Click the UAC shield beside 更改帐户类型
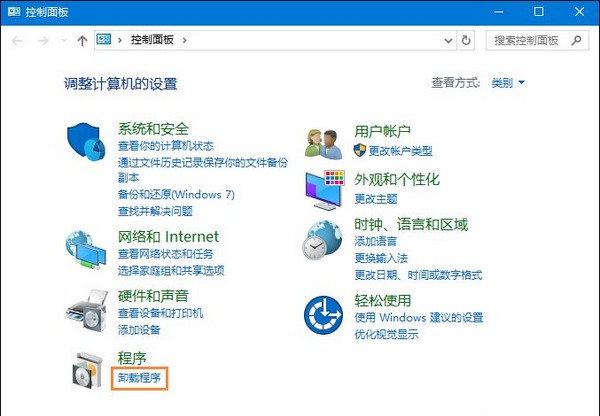 click(360, 150)
